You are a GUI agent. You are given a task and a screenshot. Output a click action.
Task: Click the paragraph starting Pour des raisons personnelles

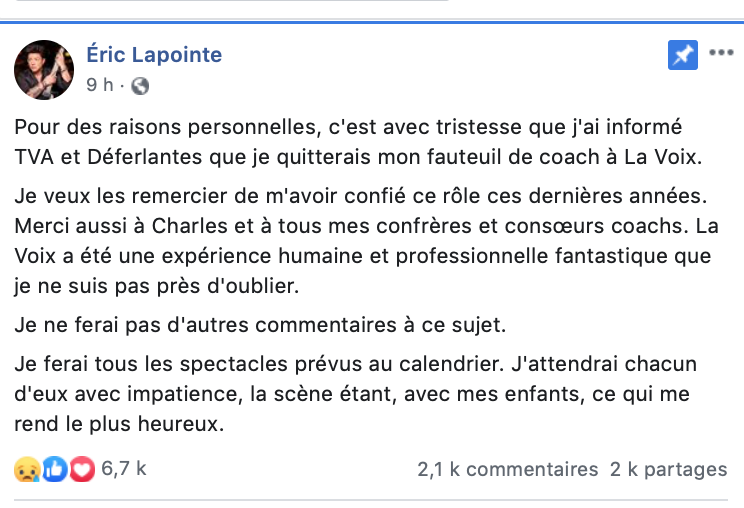click(x=358, y=142)
